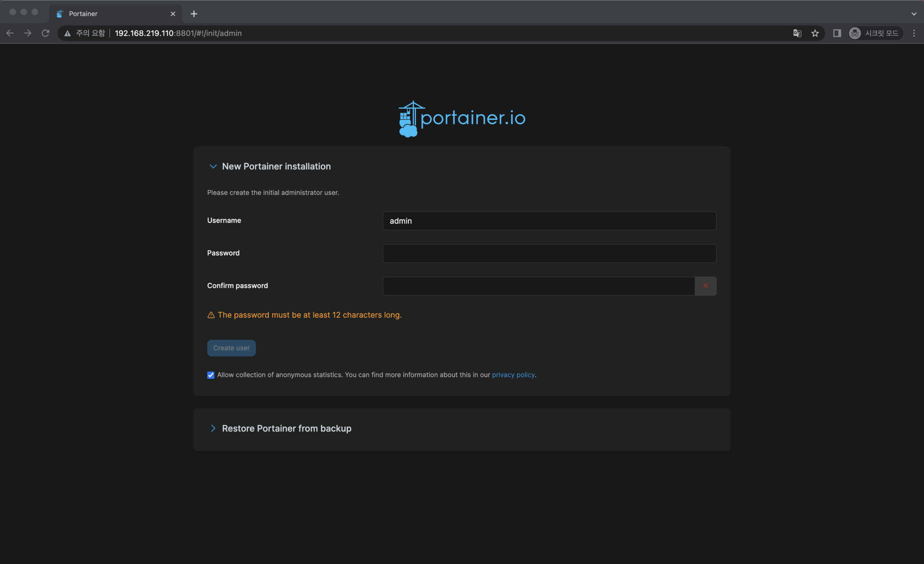
Task: Focus the Username field containing admin
Action: (549, 221)
